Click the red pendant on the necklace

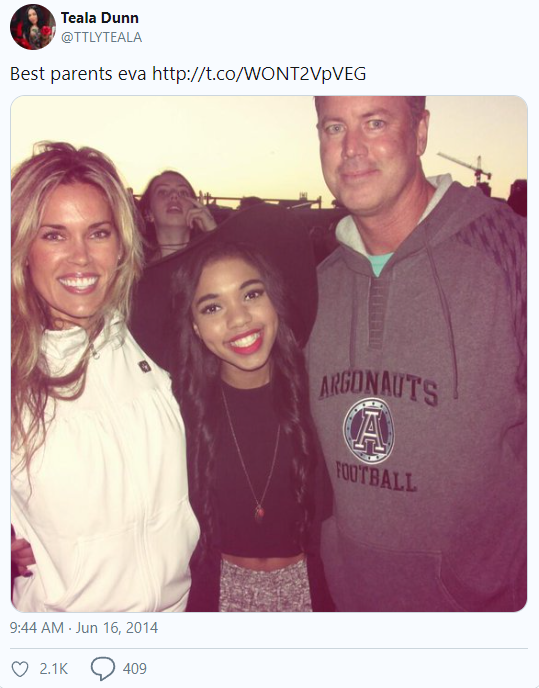pos(259,512)
